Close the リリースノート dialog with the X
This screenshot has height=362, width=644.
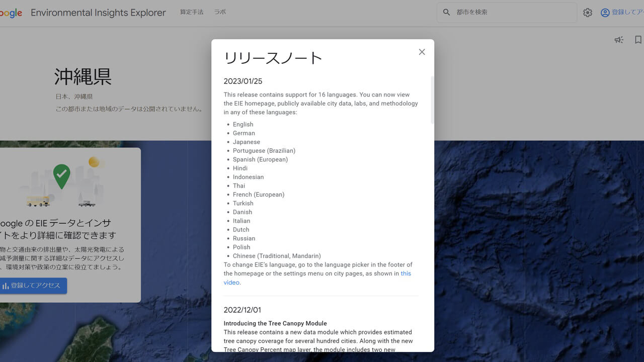[x=422, y=52]
